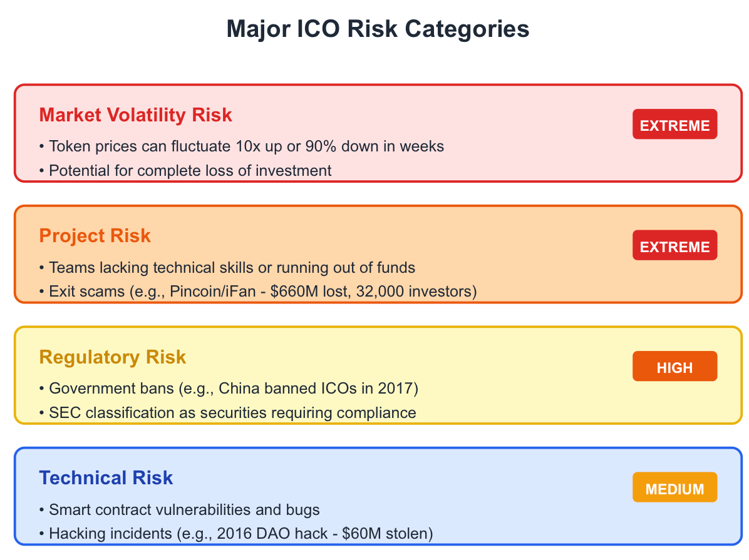This screenshot has height=560, width=749.
Task: Open the Technical Risk heading
Action: coord(106,478)
